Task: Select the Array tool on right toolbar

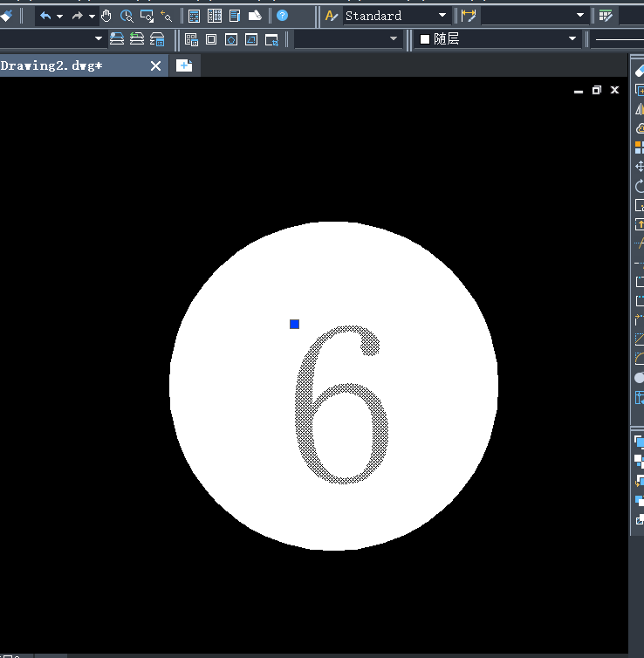Action: point(640,147)
